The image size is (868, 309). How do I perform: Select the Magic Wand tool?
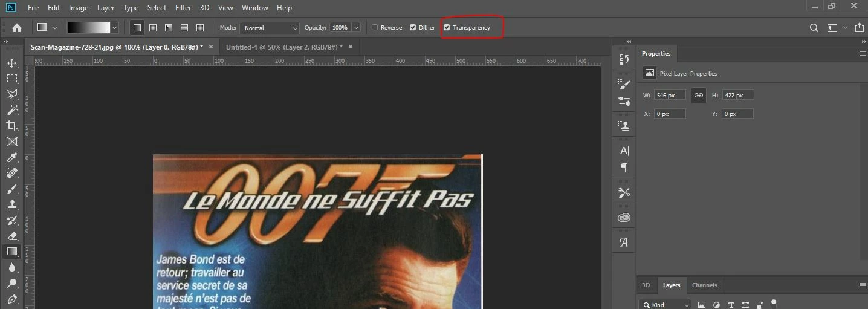(12, 110)
